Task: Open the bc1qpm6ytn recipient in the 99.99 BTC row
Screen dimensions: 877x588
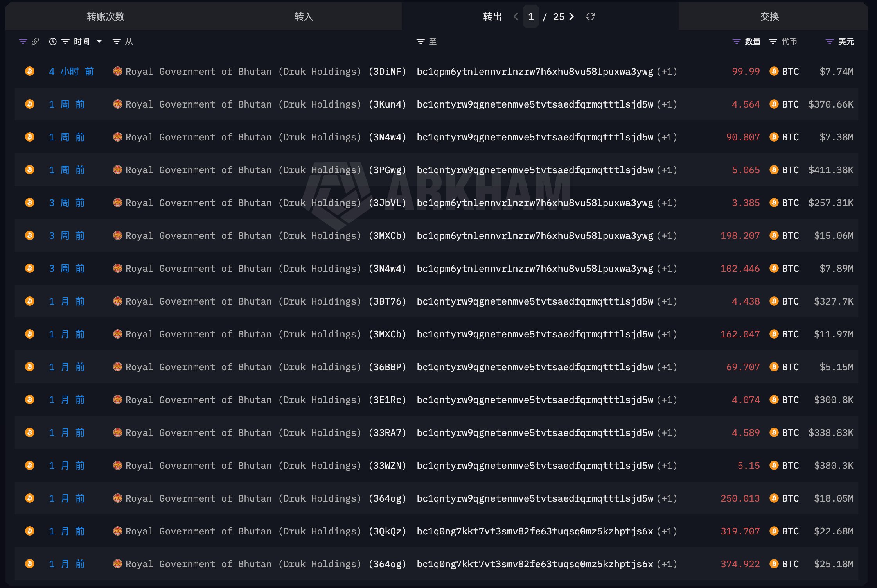Action: 535,72
